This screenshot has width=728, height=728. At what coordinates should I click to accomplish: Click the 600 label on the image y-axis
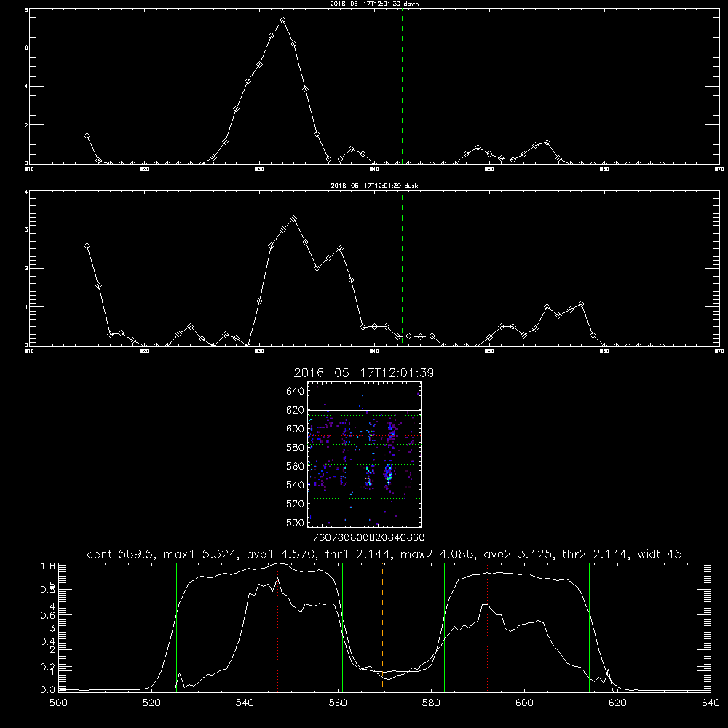coord(296,429)
